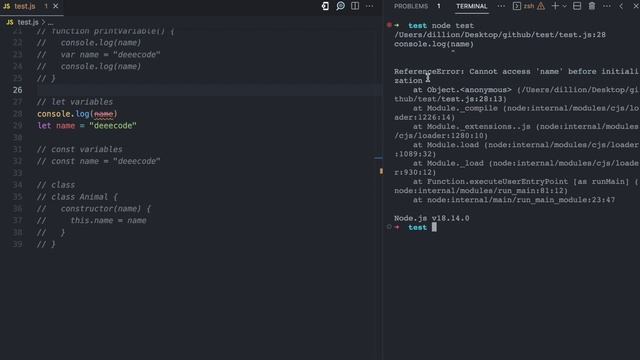This screenshot has width=640, height=360.
Task: Click the '// const name = "deeecode"' line
Action: pos(98,161)
